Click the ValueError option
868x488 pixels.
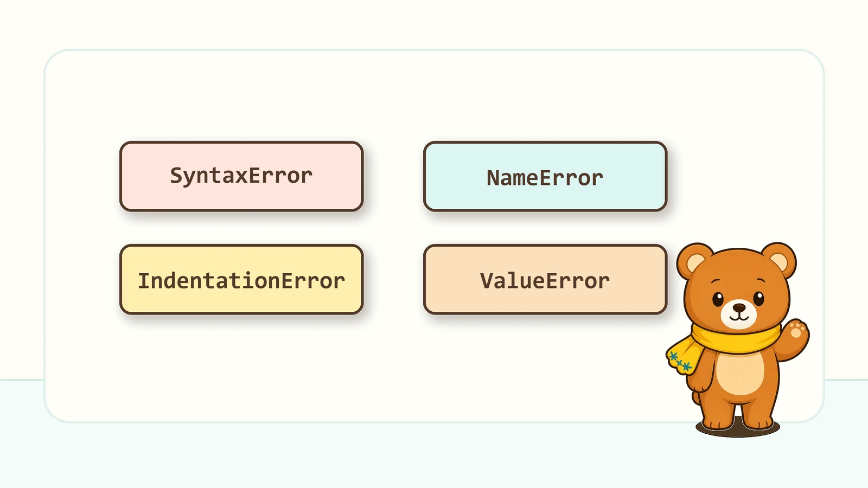click(x=545, y=279)
